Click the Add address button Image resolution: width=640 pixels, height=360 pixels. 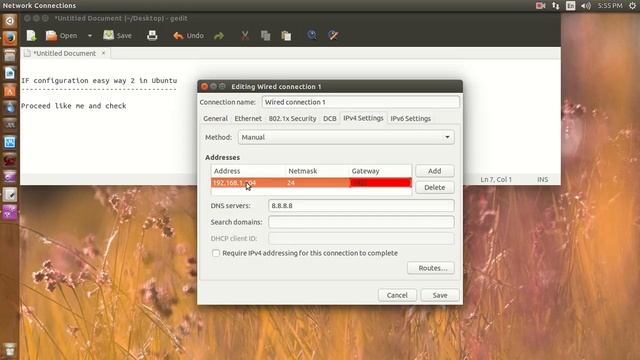tap(435, 171)
